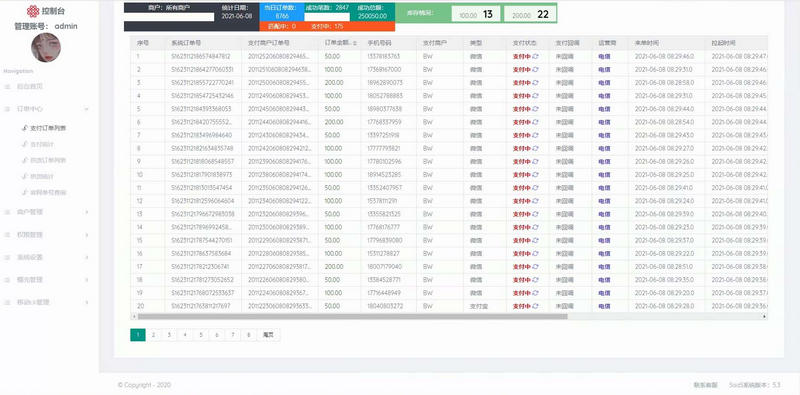Click the refresh icon in order row 15
The image size is (800, 395).
coord(535,240)
